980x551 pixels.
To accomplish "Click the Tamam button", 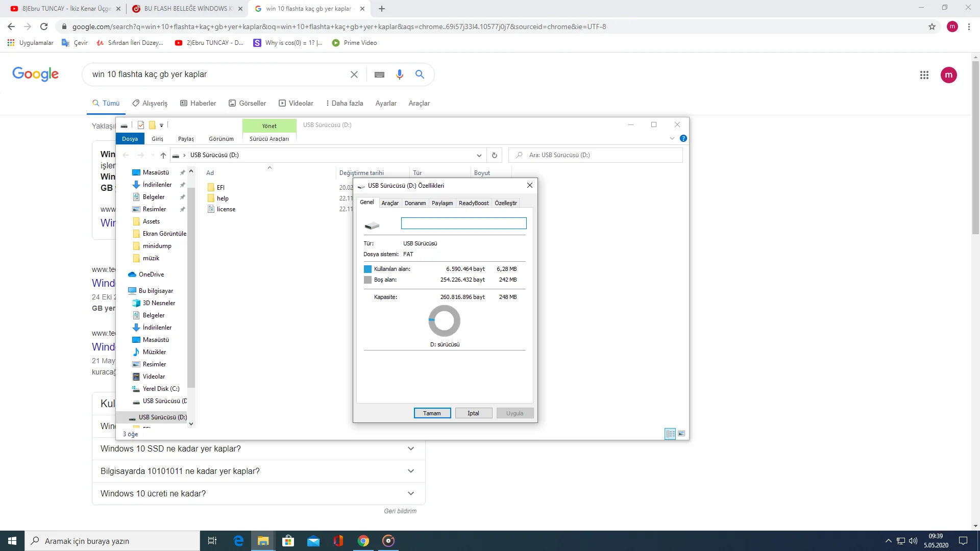I will pyautogui.click(x=432, y=413).
